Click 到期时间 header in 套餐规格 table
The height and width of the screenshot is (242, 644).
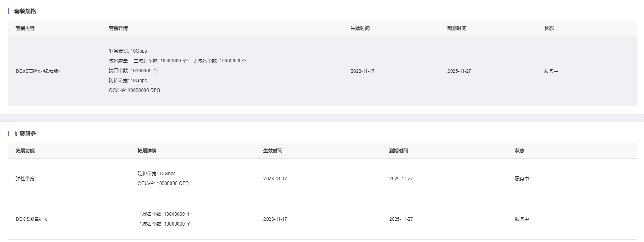coord(457,28)
